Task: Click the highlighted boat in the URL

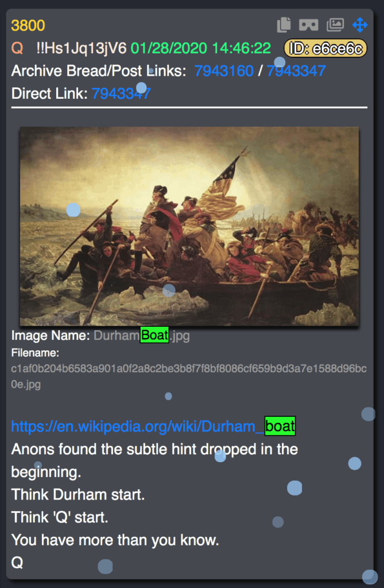Action: tap(280, 426)
